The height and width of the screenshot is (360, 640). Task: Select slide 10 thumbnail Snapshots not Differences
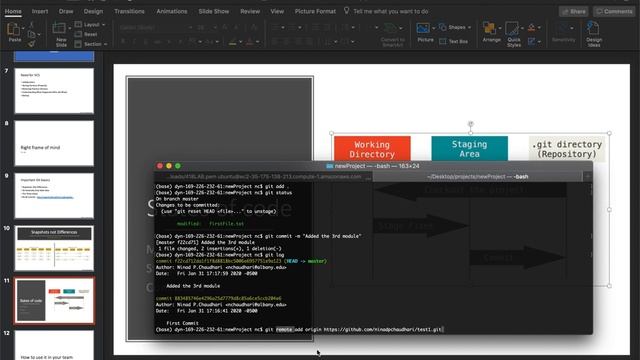coord(54,248)
